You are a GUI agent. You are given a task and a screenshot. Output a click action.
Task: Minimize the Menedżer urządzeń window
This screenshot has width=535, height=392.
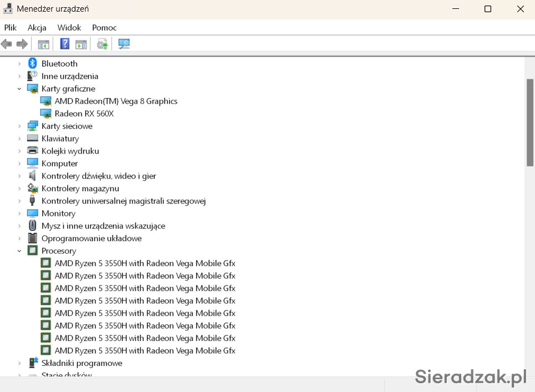(x=456, y=9)
